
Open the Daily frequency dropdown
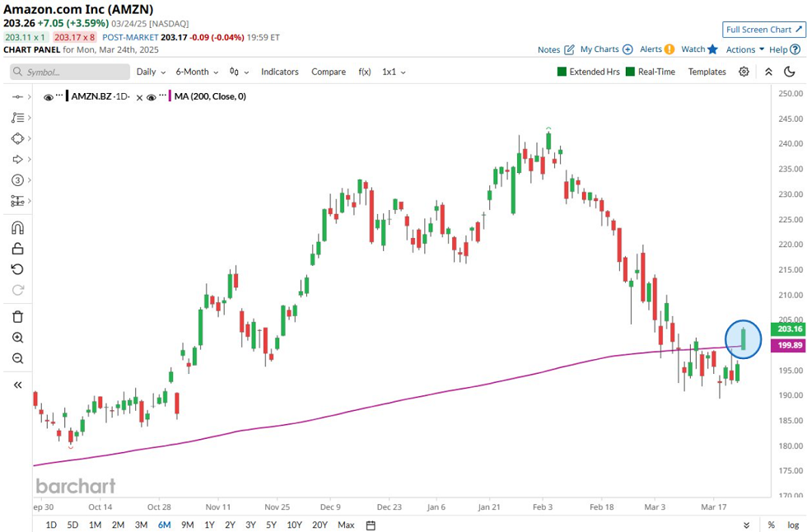151,72
